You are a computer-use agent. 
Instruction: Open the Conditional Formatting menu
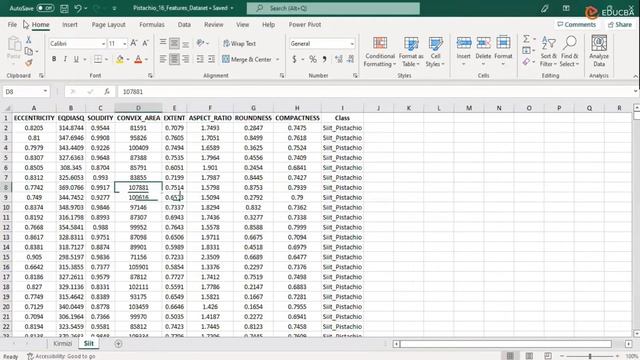[x=380, y=52]
